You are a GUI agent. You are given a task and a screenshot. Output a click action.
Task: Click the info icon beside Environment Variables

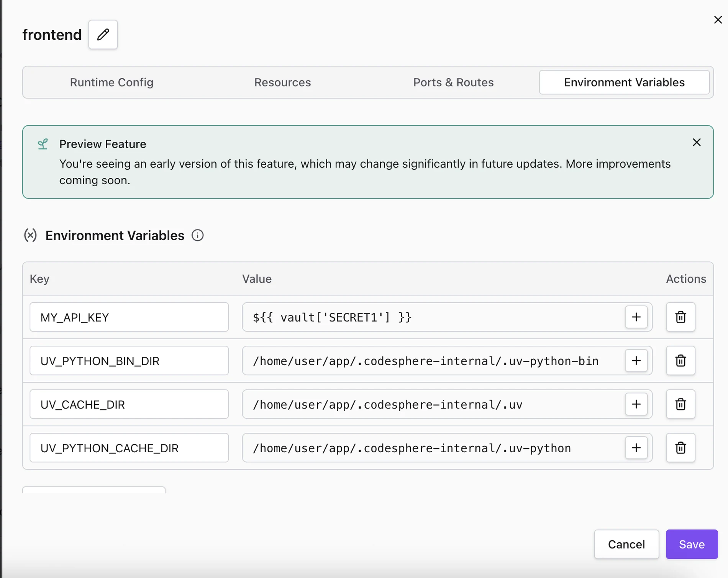coord(198,235)
